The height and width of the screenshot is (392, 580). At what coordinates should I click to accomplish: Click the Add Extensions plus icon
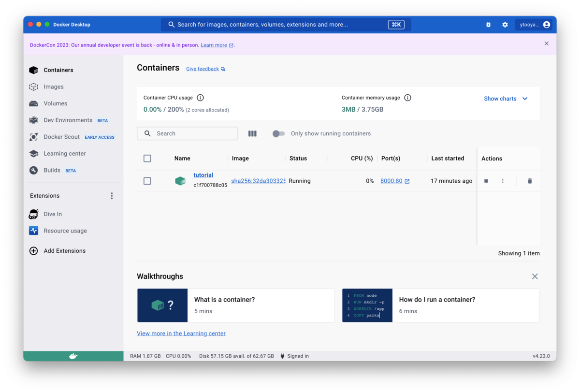pos(33,251)
